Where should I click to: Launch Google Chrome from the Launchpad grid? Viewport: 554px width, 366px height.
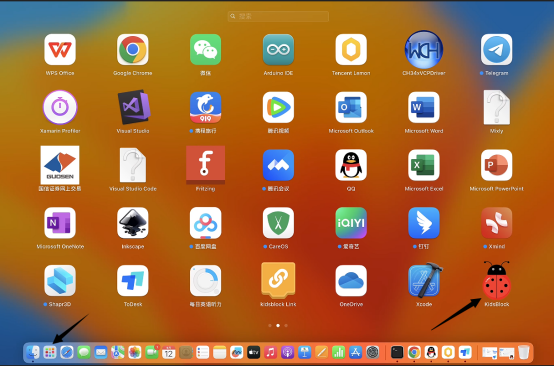pos(132,49)
